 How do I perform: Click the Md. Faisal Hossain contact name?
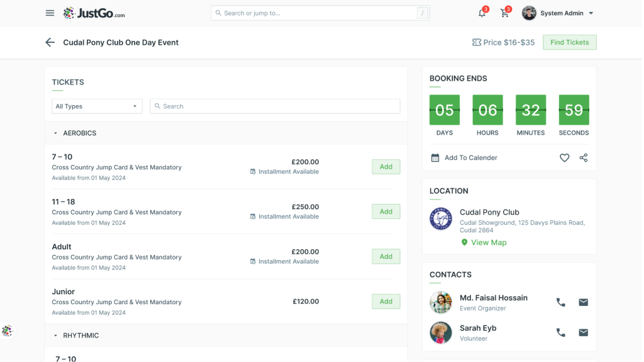click(493, 298)
